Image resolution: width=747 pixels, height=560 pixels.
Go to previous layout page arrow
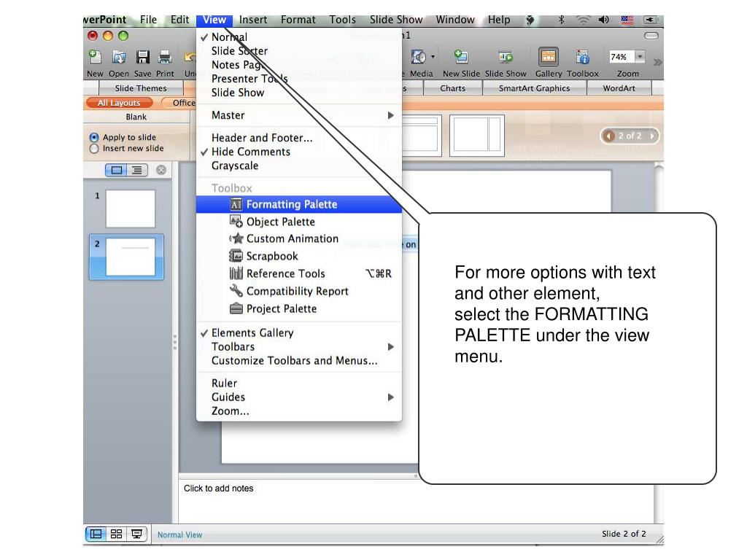(608, 136)
